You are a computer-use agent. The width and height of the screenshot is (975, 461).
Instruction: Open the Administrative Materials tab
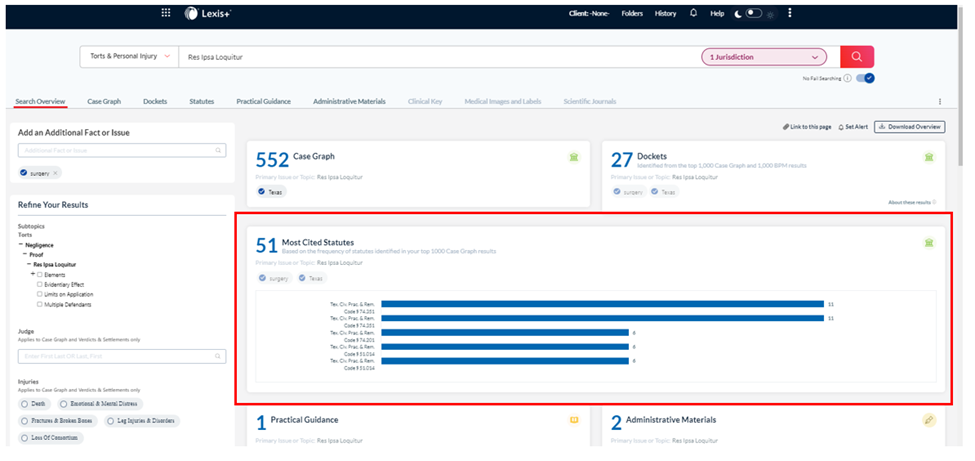coord(349,101)
